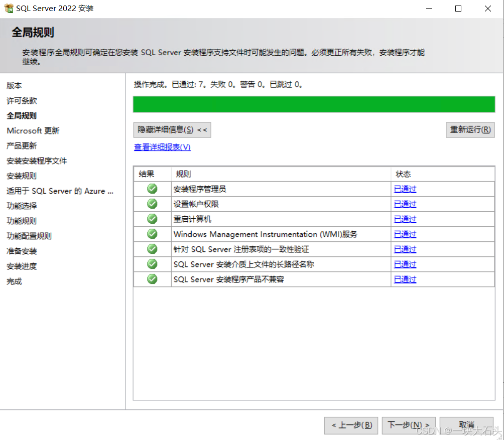This screenshot has height=440, width=504.
Task: Click the green completed progress bar
Action: coord(314,104)
